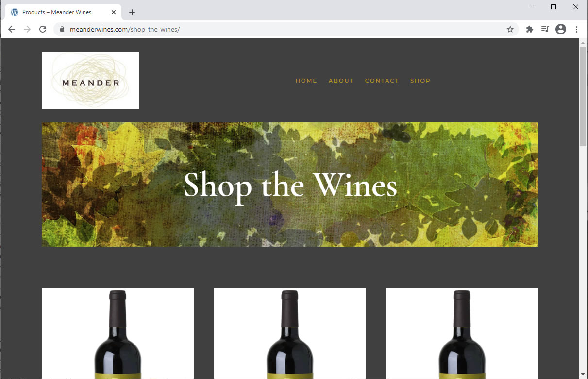Click the browser forward arrow
The width and height of the screenshot is (588, 379).
click(x=27, y=29)
